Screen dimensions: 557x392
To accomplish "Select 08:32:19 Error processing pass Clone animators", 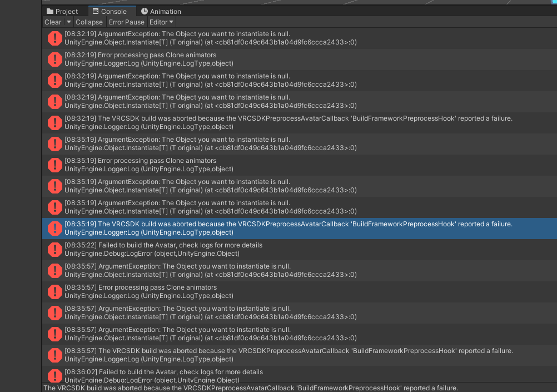I will pos(300,59).
